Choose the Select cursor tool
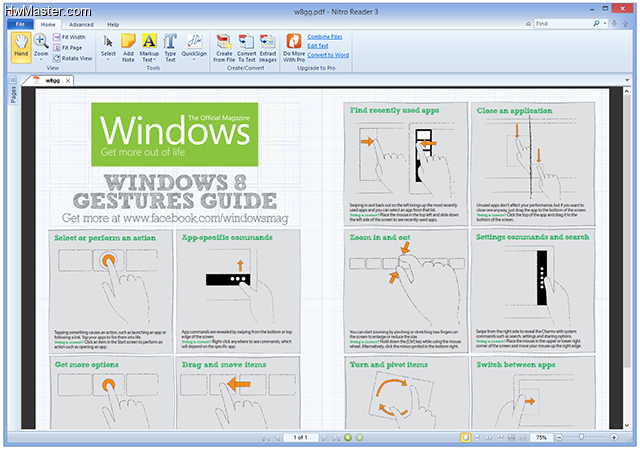Screen dimensions: 640x450 coord(108,45)
